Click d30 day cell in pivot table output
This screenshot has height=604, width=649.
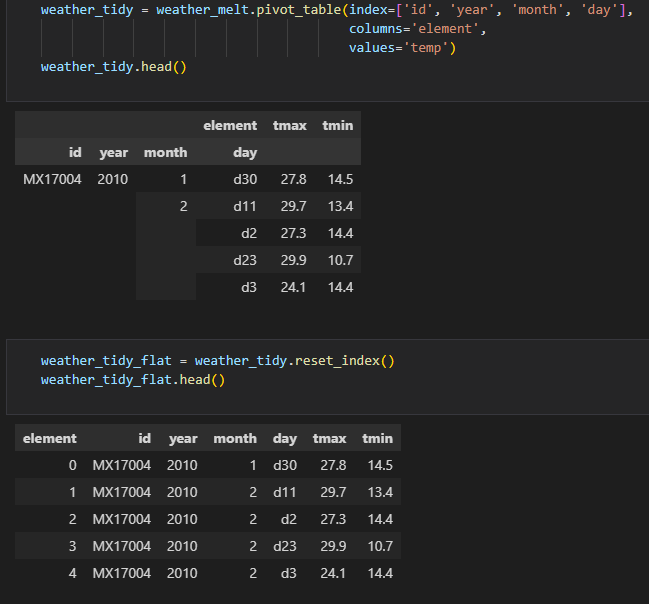[x=245, y=179]
